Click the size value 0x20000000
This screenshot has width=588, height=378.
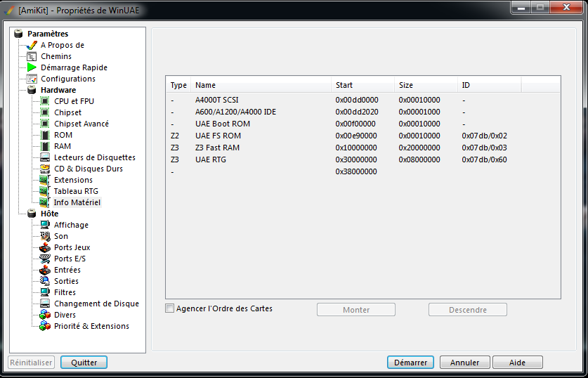click(x=419, y=148)
